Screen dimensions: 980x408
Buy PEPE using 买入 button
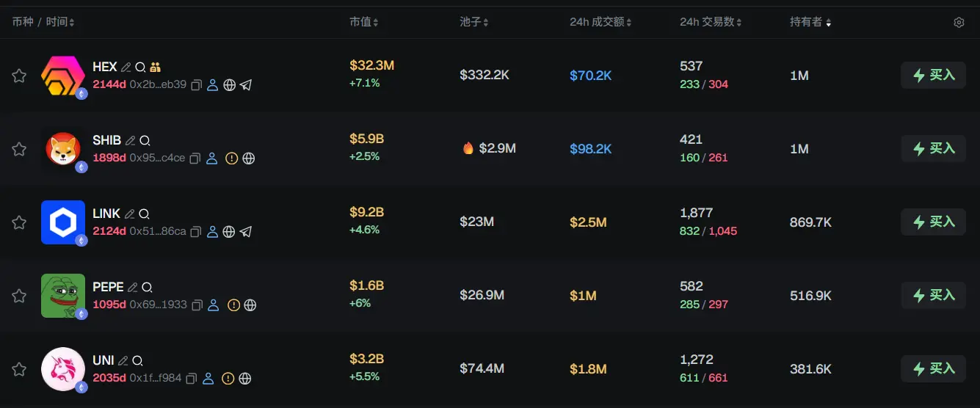pos(933,295)
